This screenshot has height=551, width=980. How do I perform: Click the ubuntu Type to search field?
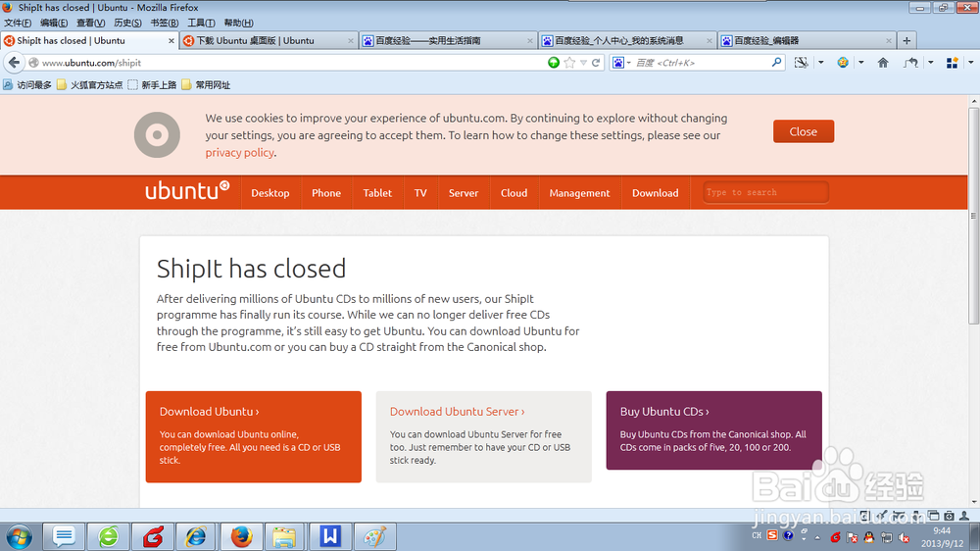tap(765, 192)
